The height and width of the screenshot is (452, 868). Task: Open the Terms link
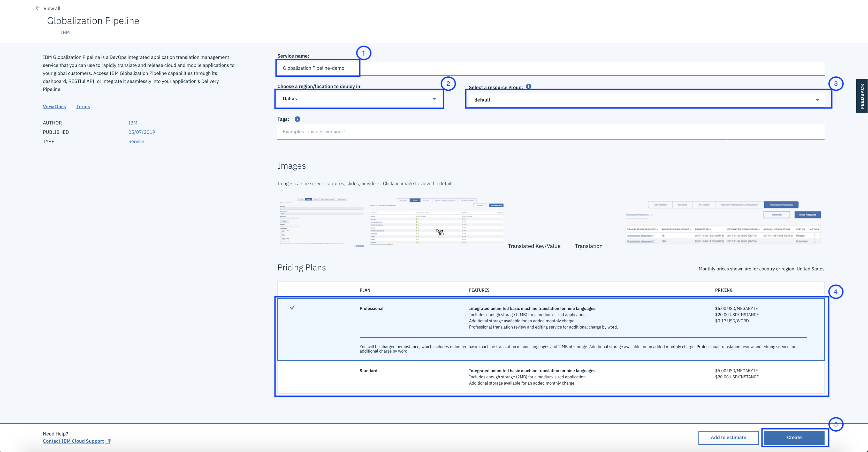83,106
